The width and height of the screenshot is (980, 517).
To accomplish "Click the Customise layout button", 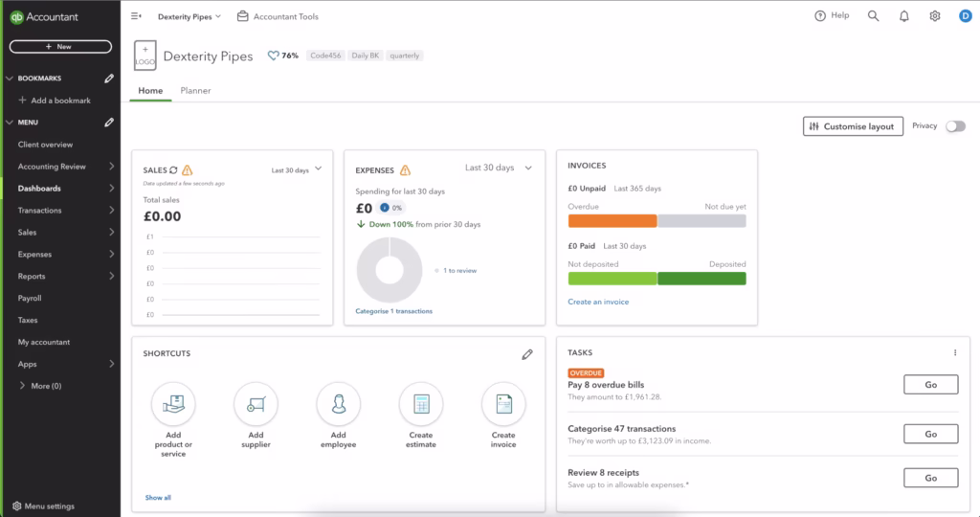I will [853, 126].
